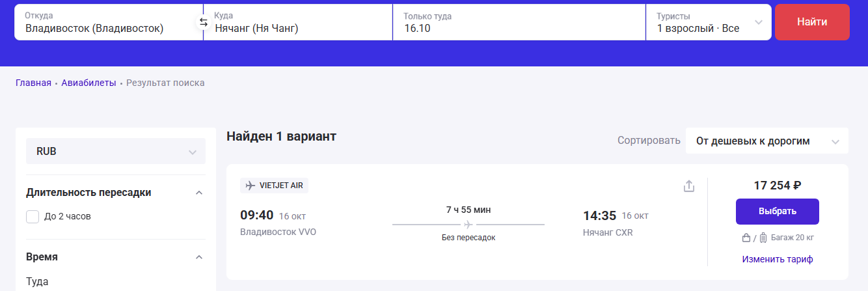Click the plane icon on route line
This screenshot has width=868, height=291.
(468, 225)
